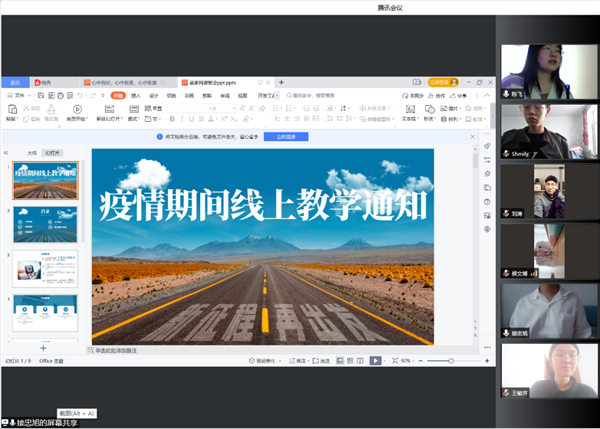This screenshot has width=600, height=429.
Task: Click the three-dots more icon at right sidebar bottom
Action: (x=487, y=347)
